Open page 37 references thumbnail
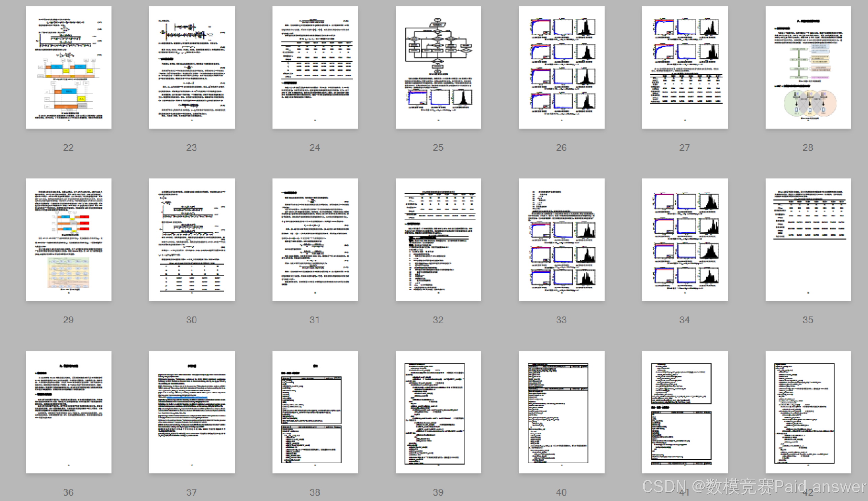The image size is (868, 501). (x=192, y=412)
